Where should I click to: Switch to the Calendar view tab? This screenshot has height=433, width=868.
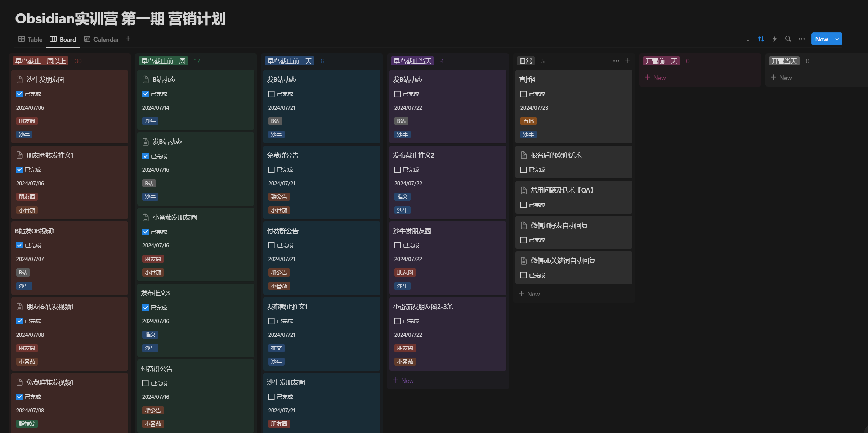click(x=102, y=39)
